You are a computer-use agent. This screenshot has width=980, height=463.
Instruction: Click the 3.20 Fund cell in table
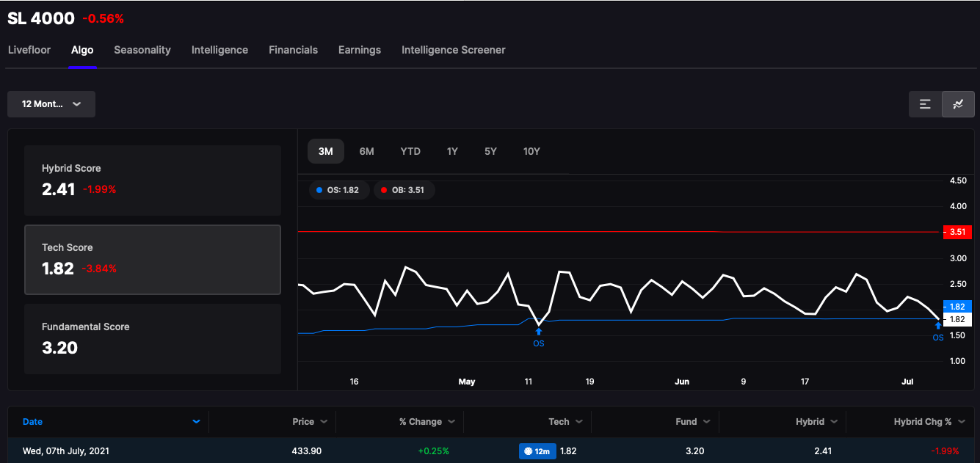pyautogui.click(x=694, y=451)
